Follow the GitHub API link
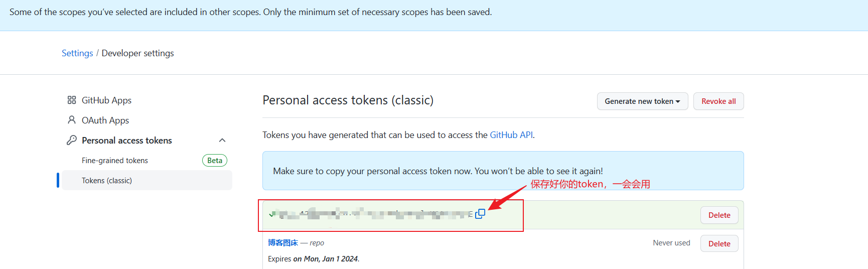Viewport: 868px width, 269px height. coord(511,135)
